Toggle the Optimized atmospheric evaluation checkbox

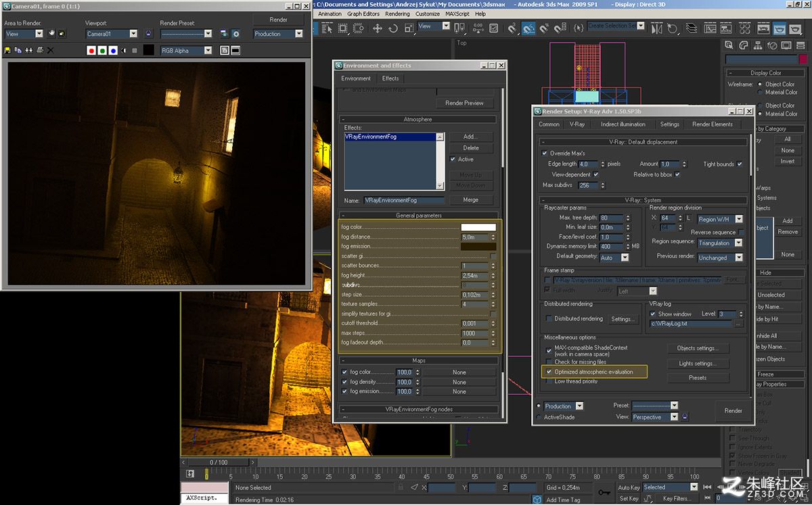(549, 372)
